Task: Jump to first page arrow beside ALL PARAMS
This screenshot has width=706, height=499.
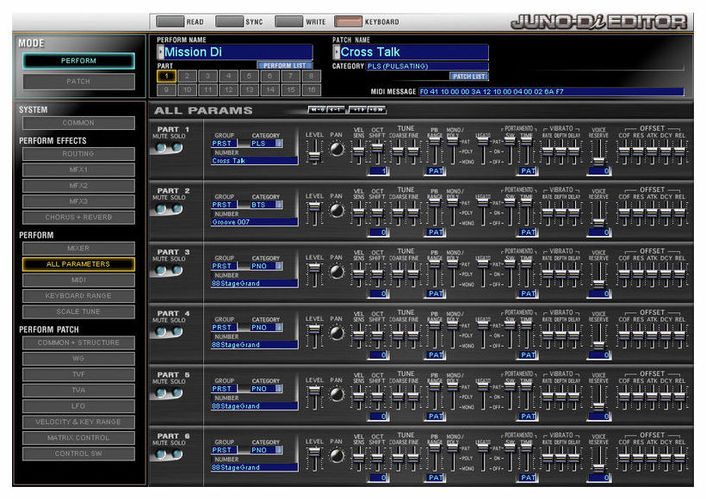Action: [318, 109]
